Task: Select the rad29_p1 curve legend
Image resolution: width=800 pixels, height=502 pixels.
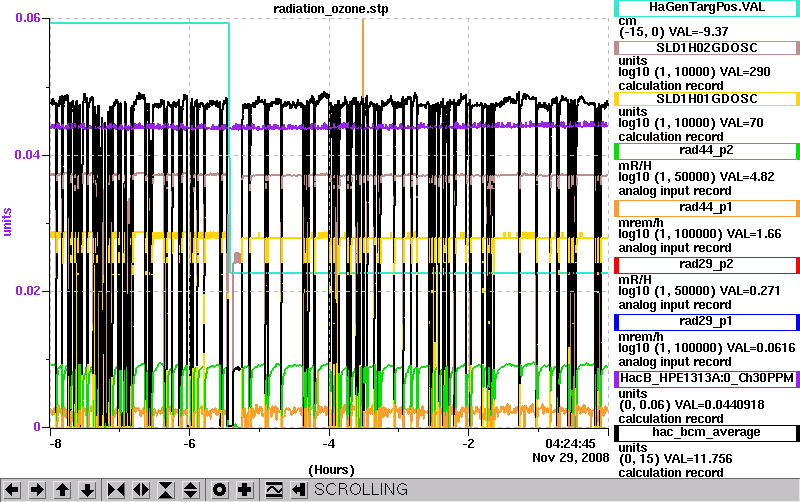Action: (707, 322)
